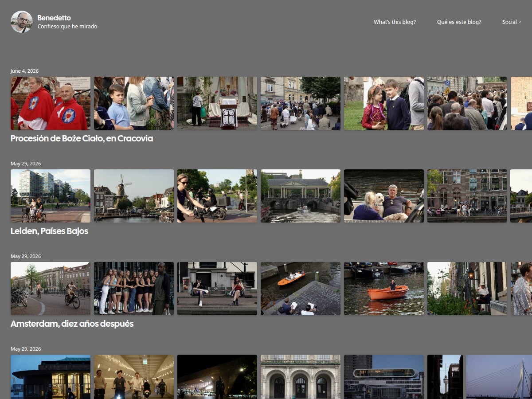View bottom-row photo of cable-stayed bridge
The image size is (532, 399).
click(499, 377)
